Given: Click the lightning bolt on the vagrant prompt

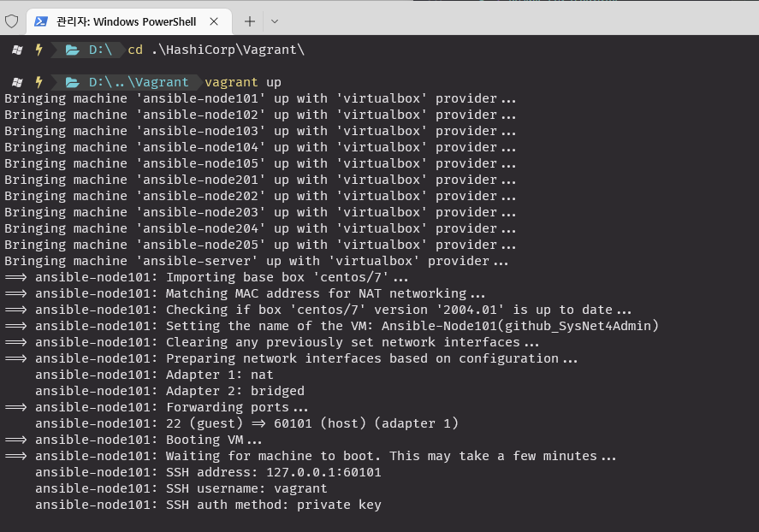Looking at the screenshot, I should [39, 82].
